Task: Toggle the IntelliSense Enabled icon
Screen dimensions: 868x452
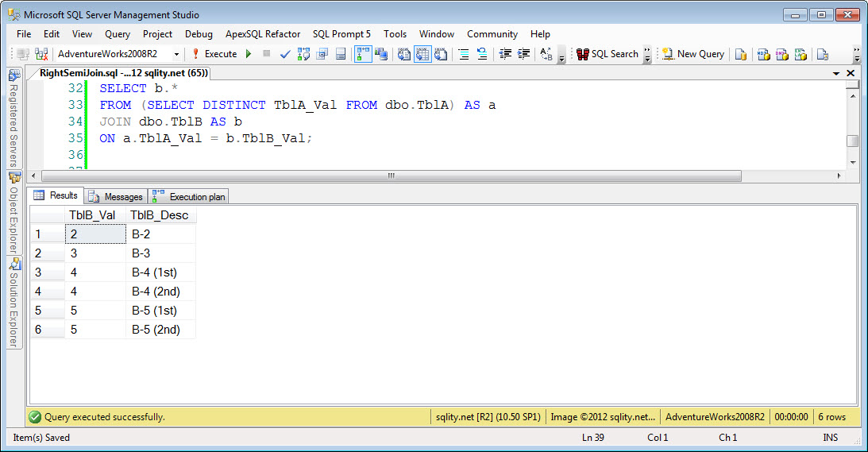Action: pos(341,54)
